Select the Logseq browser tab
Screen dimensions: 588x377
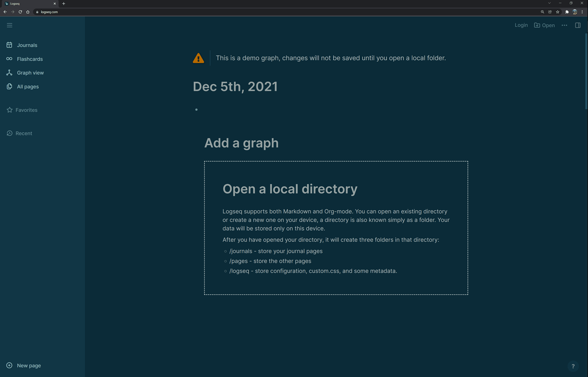(x=30, y=3)
